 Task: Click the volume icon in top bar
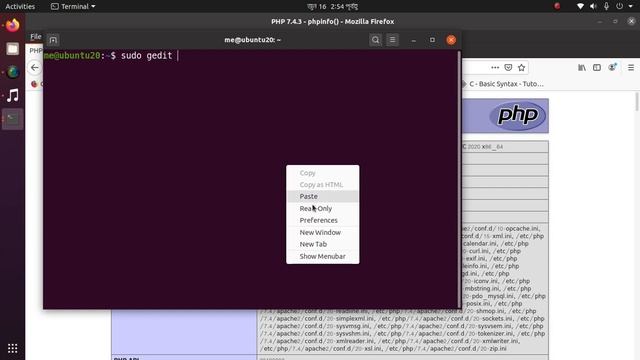593,7
